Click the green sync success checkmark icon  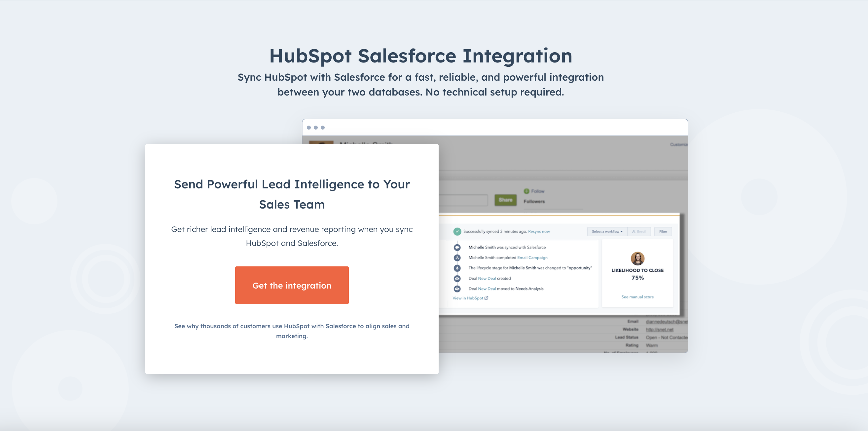[457, 231]
